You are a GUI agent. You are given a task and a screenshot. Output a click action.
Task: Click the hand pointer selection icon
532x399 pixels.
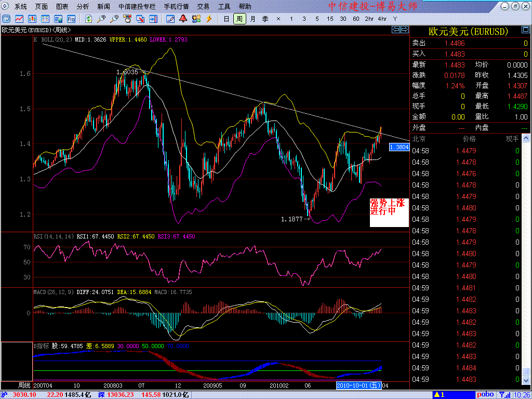(x=127, y=19)
